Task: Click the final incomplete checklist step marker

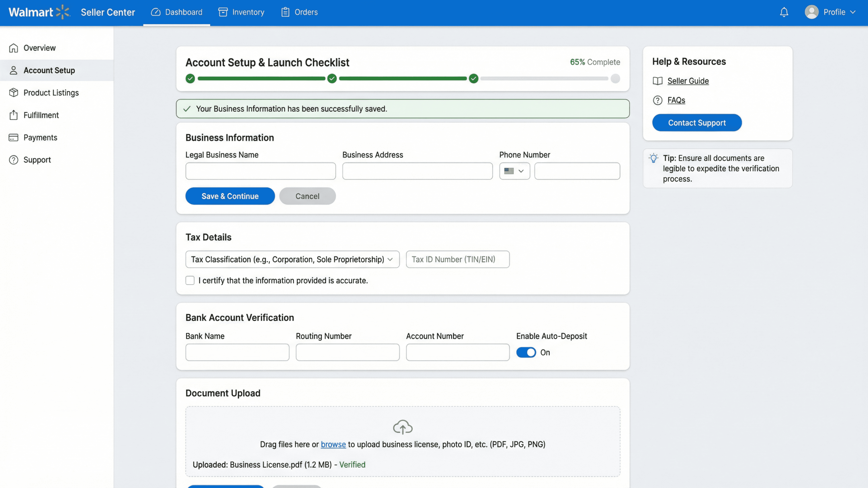Action: [615, 78]
